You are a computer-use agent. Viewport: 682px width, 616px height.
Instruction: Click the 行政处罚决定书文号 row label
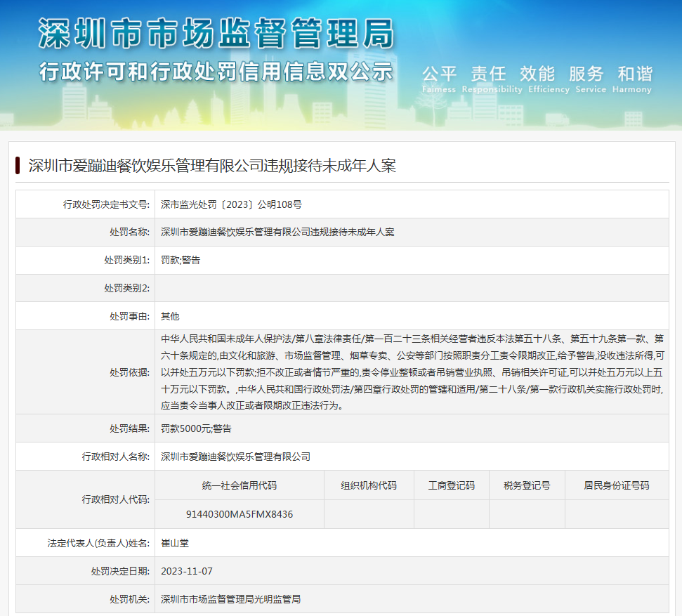point(106,204)
